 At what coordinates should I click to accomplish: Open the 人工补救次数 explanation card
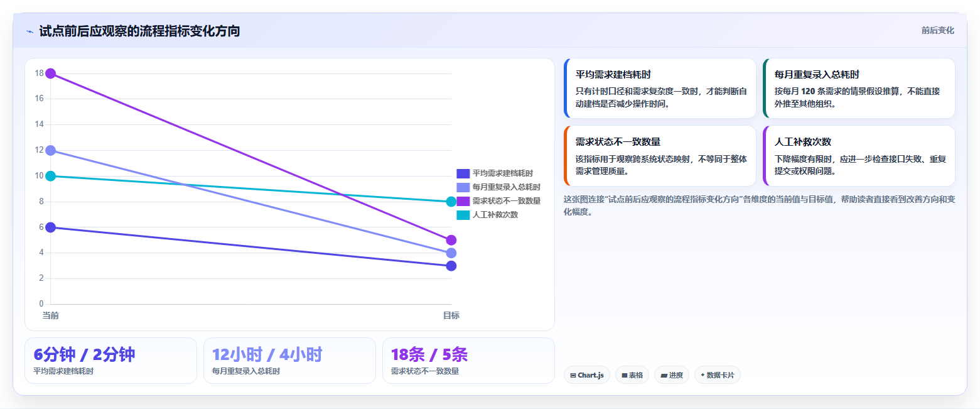coord(859,156)
